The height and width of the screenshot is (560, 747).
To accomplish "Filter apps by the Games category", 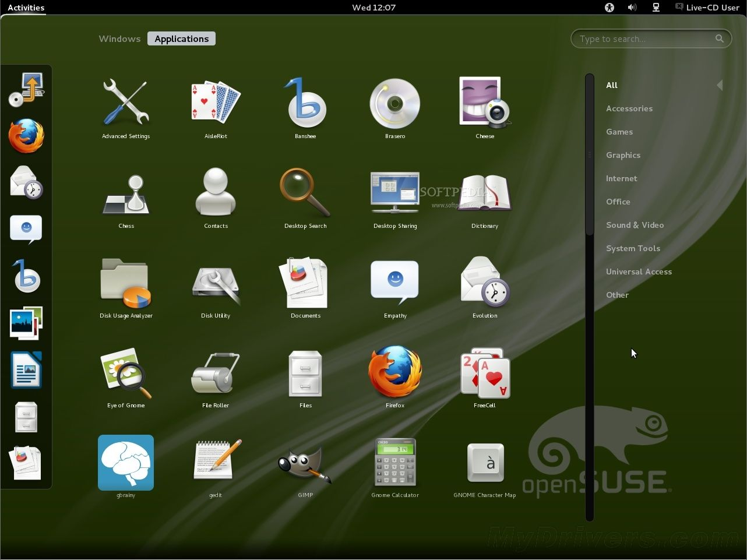I will coord(619,132).
